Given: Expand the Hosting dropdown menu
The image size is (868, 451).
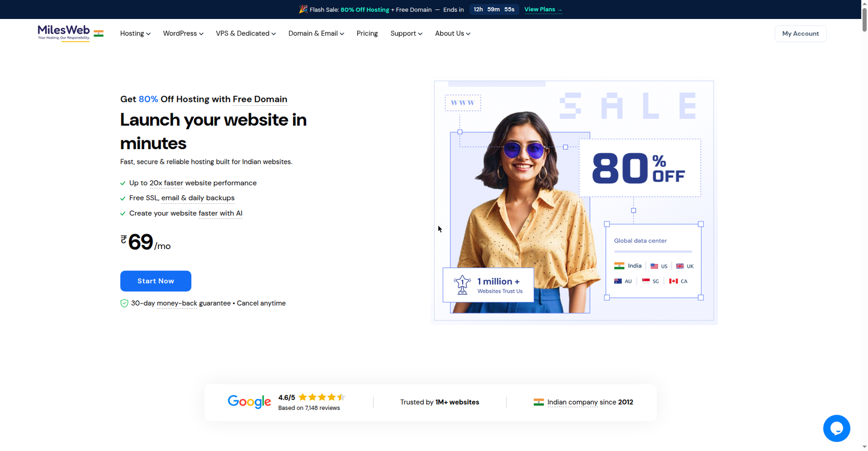Looking at the screenshot, I should click(135, 34).
